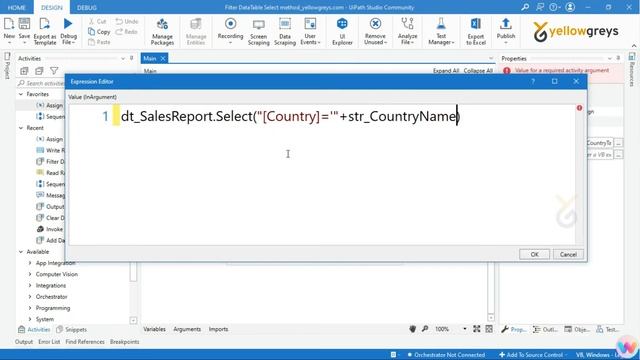Collapse the Available group

pos(21,252)
